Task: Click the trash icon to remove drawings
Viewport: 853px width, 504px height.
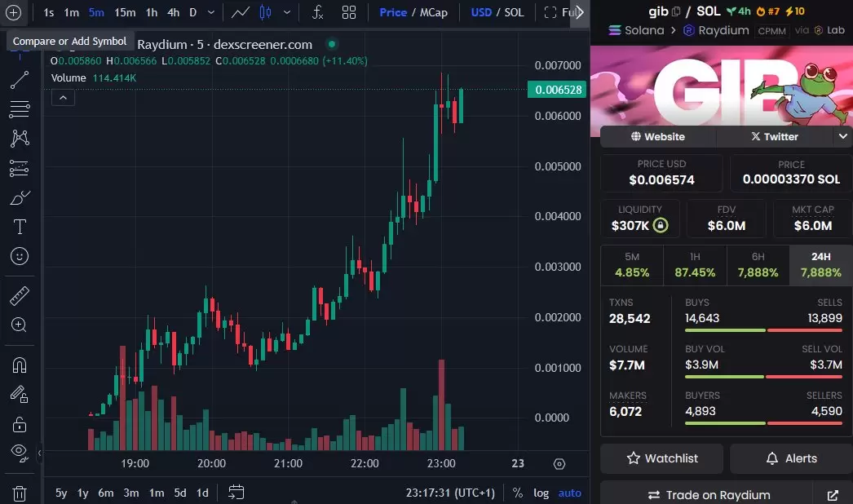Action: click(20, 493)
